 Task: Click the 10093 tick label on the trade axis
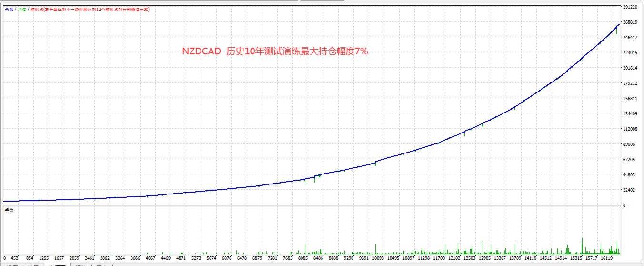click(378, 258)
